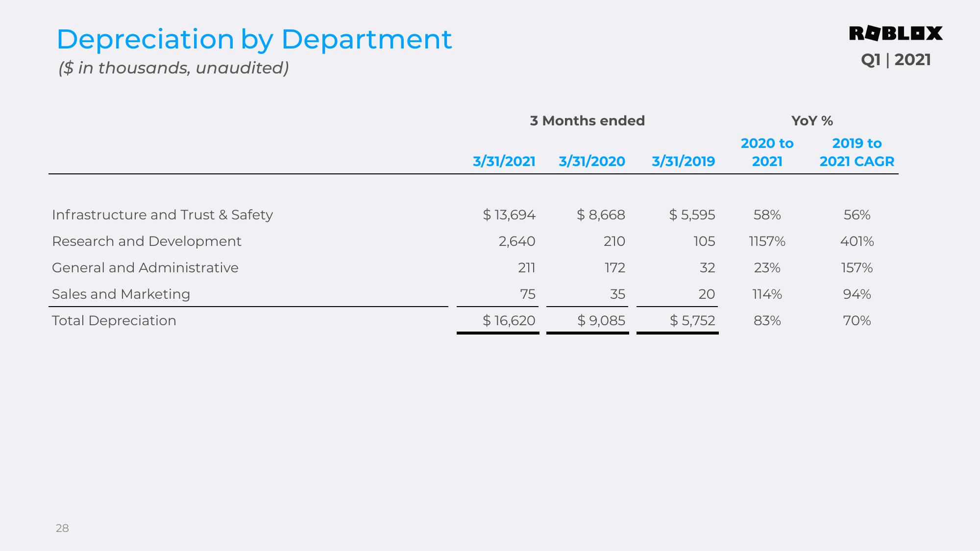Click the '157%' value in the General and Administrative row
The image size is (980, 551).
click(857, 267)
